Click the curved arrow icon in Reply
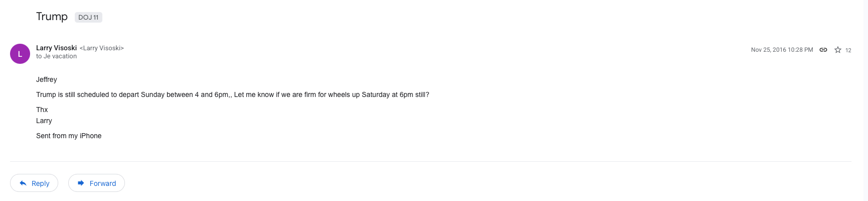 (23, 183)
